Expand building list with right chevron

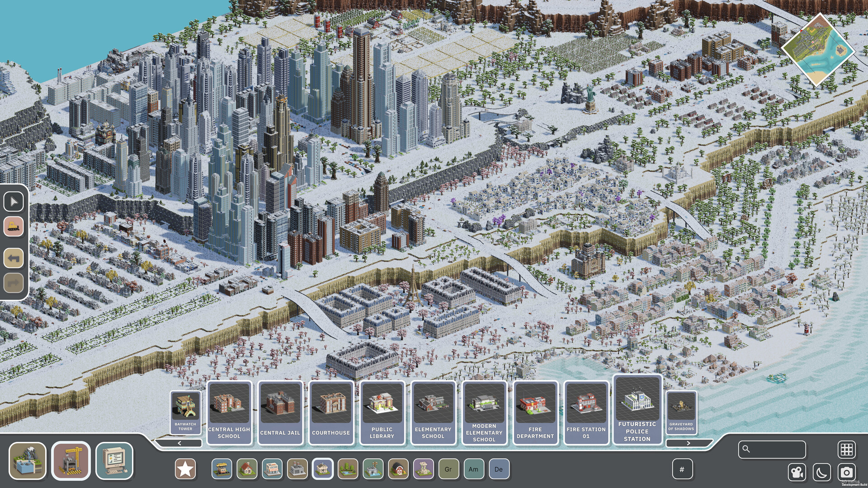coord(689,443)
